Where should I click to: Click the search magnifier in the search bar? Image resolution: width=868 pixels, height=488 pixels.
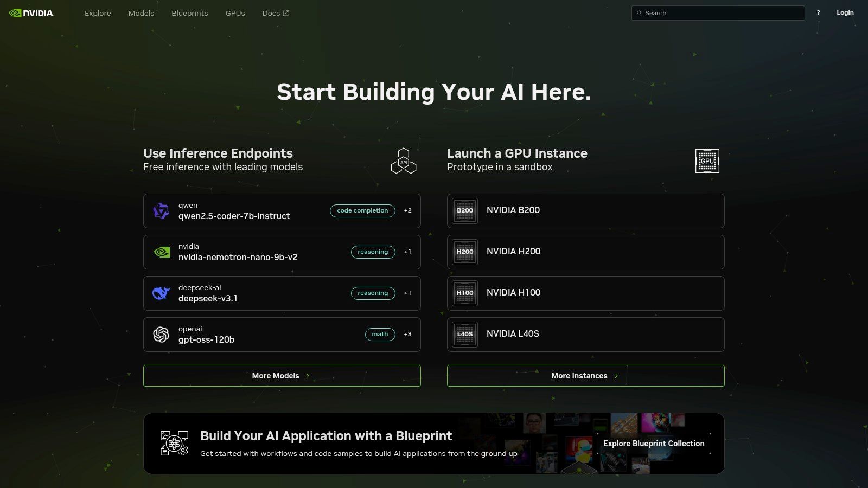pos(640,12)
